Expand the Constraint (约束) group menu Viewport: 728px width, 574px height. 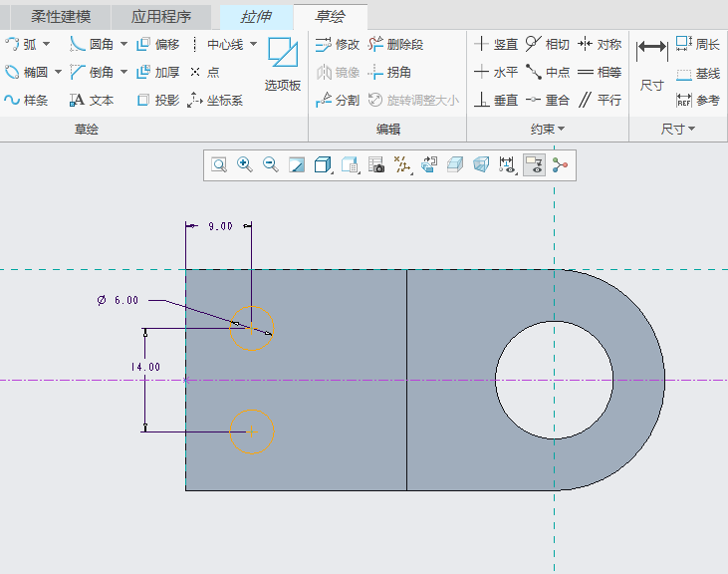click(x=548, y=129)
